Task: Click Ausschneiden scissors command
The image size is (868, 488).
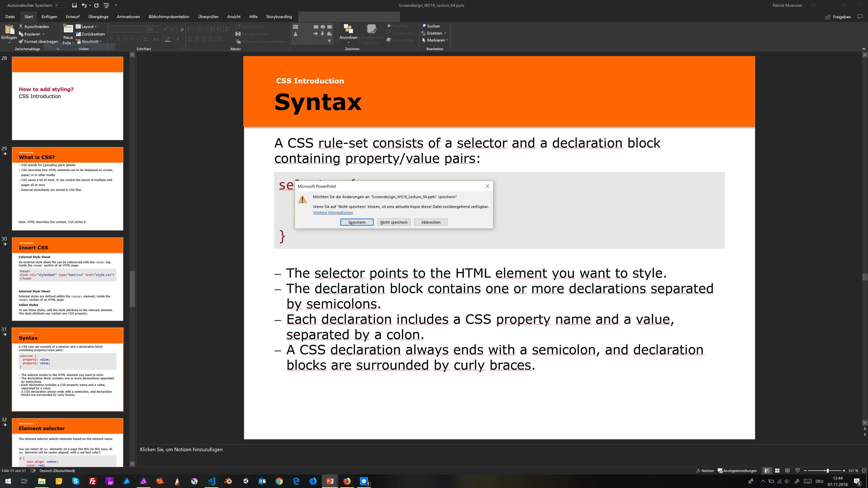Action: (34, 27)
